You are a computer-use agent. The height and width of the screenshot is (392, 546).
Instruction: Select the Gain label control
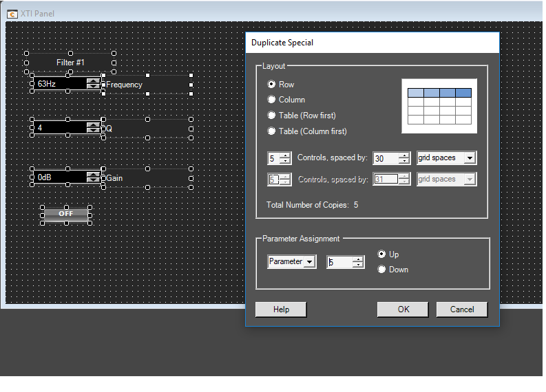pos(147,178)
